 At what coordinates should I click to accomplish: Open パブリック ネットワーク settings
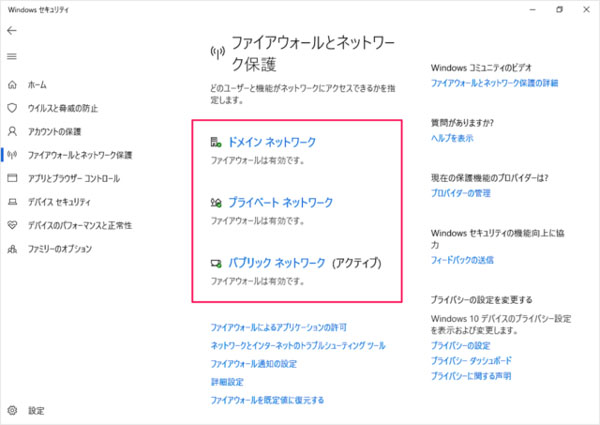277,263
